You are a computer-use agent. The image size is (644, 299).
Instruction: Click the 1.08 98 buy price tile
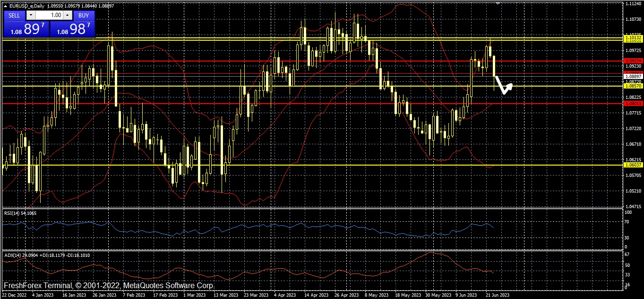(72, 29)
